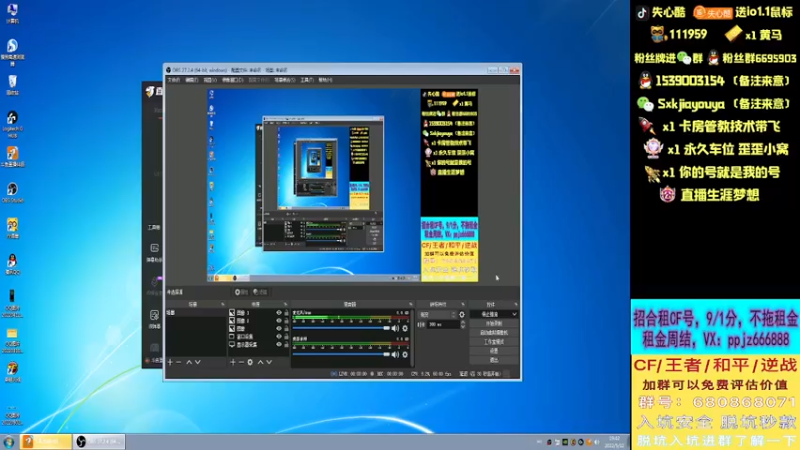Expand the 停止推流 dropdown arrow
The image size is (800, 450).
tap(514, 314)
